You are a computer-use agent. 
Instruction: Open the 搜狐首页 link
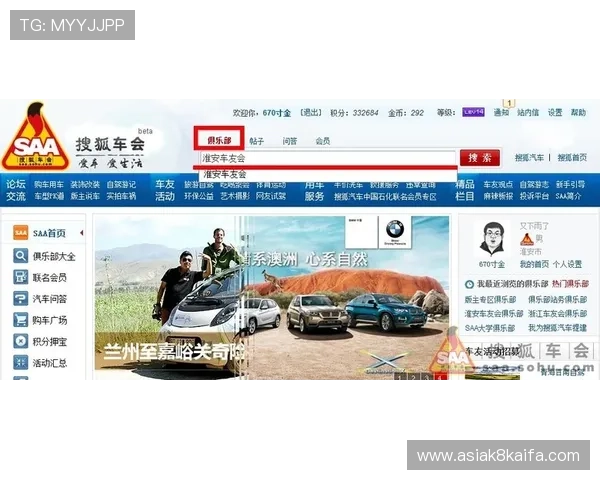572,157
